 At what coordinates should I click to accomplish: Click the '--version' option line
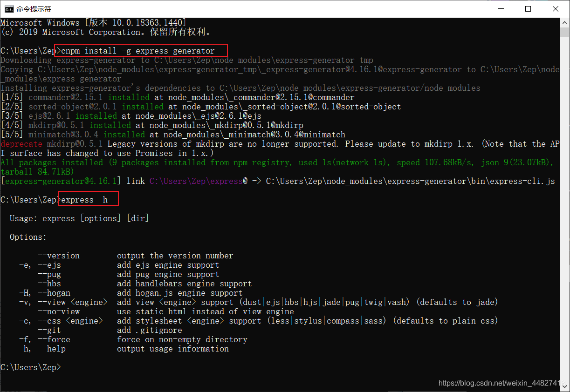[x=135, y=256]
